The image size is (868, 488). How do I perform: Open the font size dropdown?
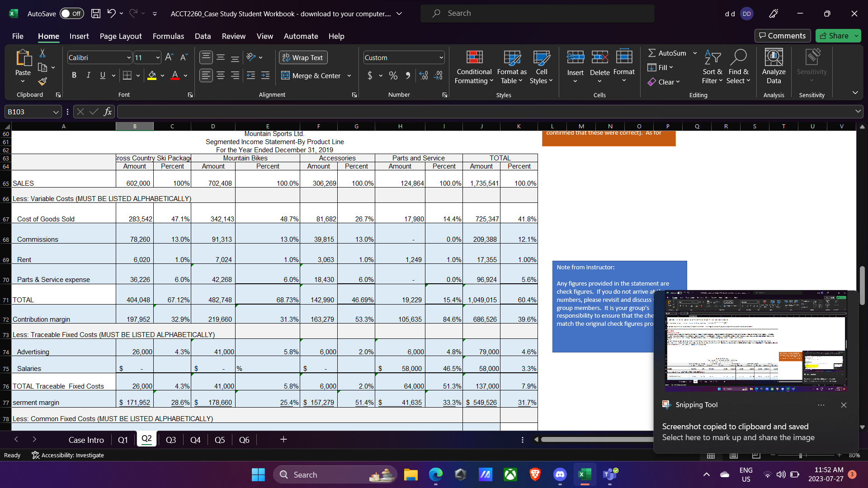coord(158,58)
